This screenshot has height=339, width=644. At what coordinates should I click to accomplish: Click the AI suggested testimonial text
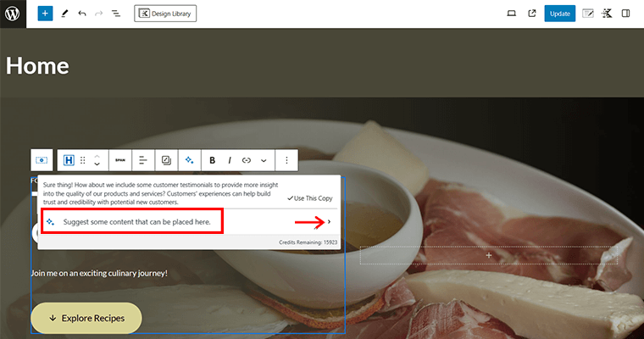coord(161,193)
